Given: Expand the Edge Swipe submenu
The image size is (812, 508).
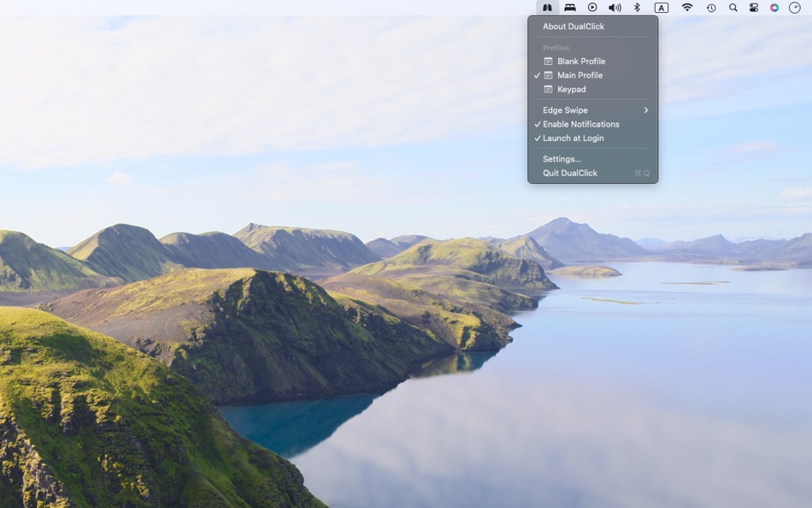Looking at the screenshot, I should [564, 109].
